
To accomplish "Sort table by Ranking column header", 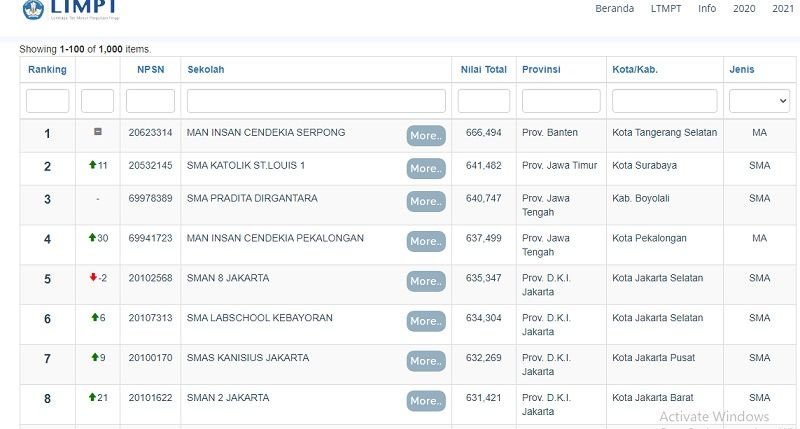I will pyautogui.click(x=47, y=69).
